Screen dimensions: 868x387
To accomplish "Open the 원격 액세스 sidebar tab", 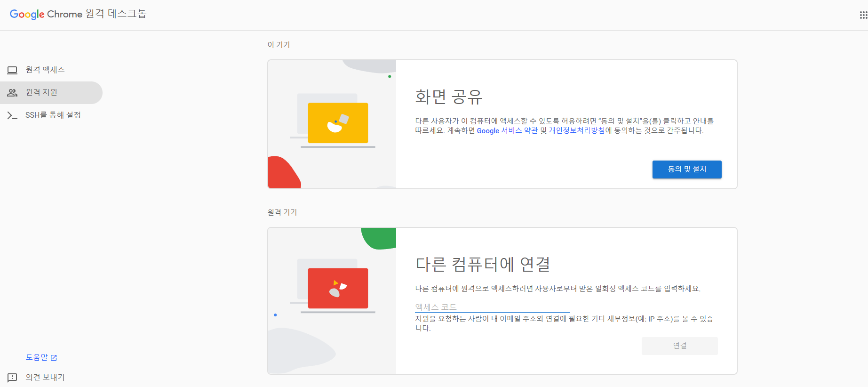I will point(51,70).
